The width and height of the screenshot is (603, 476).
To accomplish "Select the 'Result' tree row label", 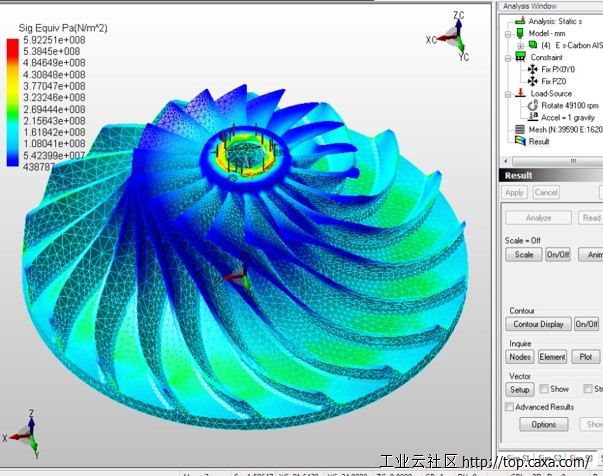I will pos(539,141).
